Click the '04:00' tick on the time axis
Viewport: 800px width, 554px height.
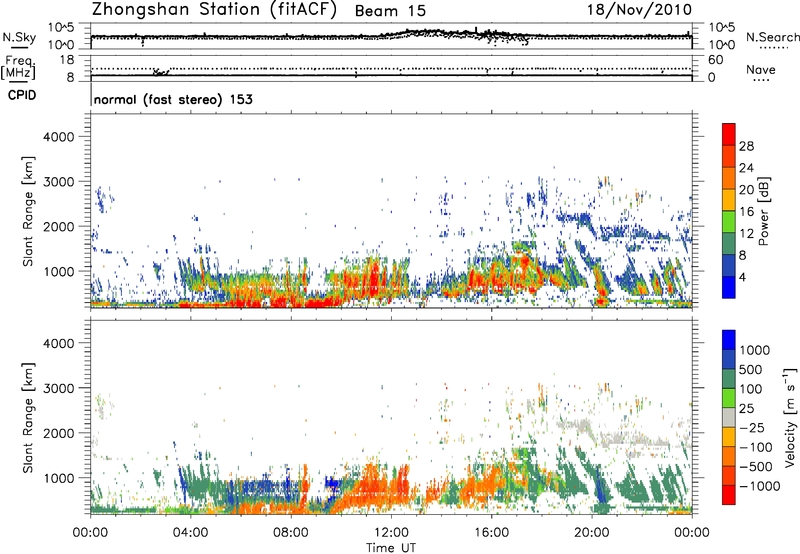(x=190, y=533)
